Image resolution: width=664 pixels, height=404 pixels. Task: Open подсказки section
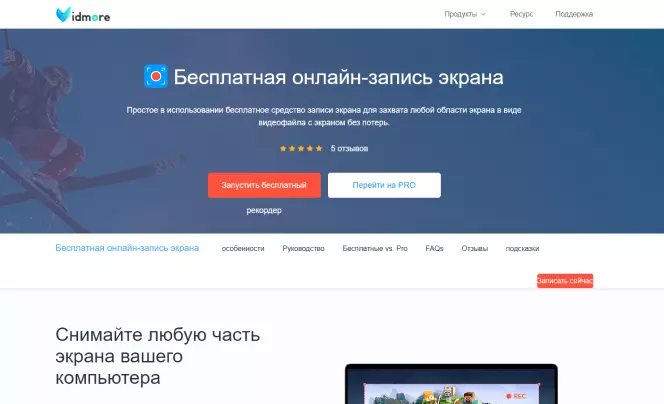(522, 249)
